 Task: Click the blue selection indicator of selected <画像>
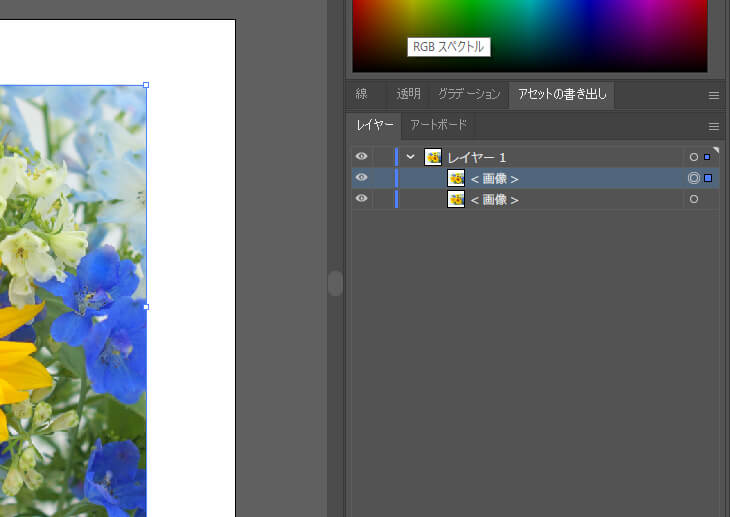(708, 178)
